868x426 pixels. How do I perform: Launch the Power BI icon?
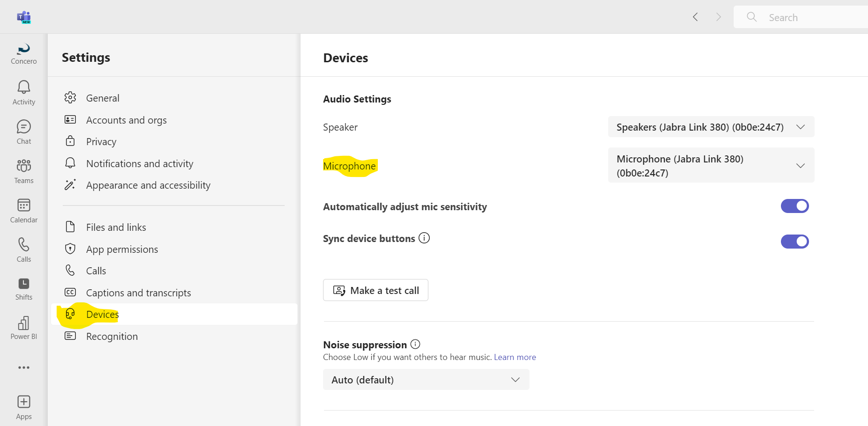(24, 323)
